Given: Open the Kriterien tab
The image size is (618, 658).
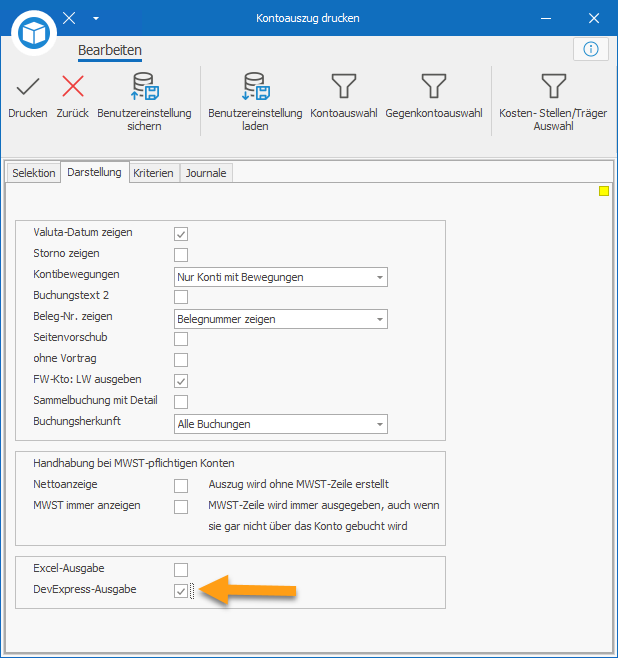Looking at the screenshot, I should tap(153, 173).
